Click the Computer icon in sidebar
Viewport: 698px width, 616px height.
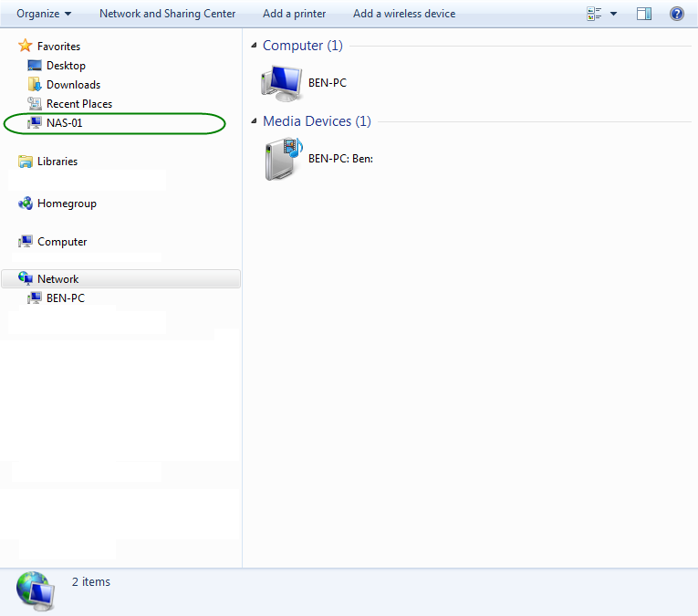coord(26,241)
